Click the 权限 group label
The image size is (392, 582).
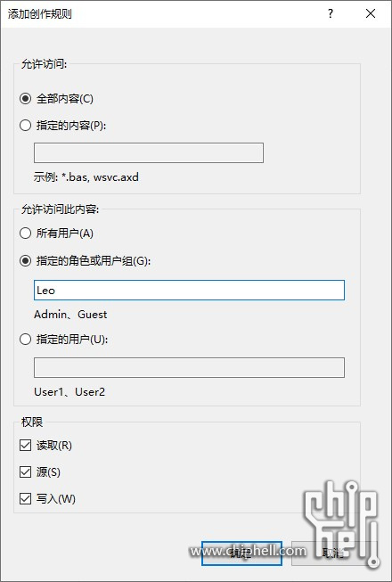pos(32,422)
